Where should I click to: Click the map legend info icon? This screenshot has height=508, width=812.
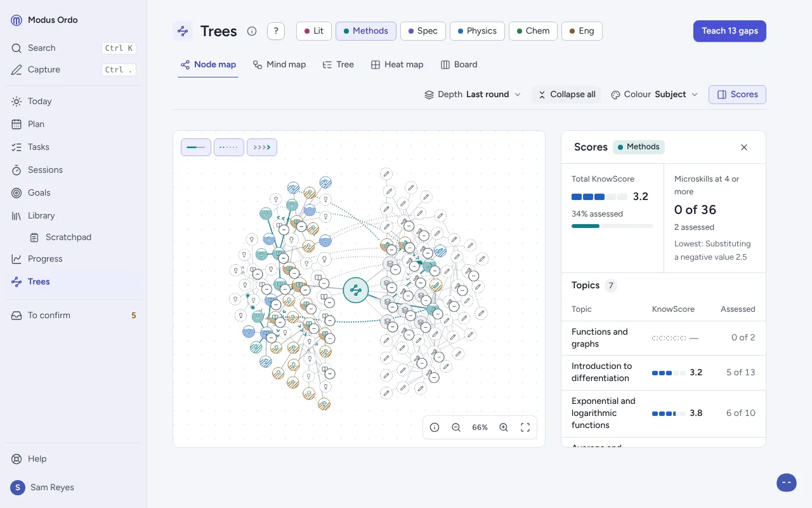coord(435,427)
